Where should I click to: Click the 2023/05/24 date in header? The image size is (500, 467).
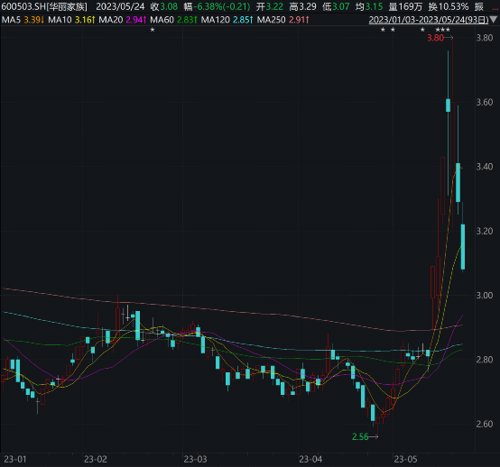pos(120,7)
